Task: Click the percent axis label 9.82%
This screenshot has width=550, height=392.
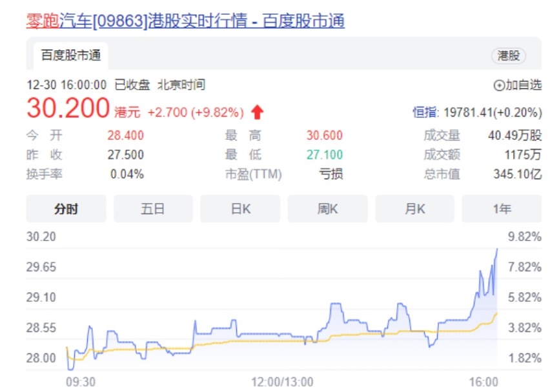Action: (x=524, y=237)
